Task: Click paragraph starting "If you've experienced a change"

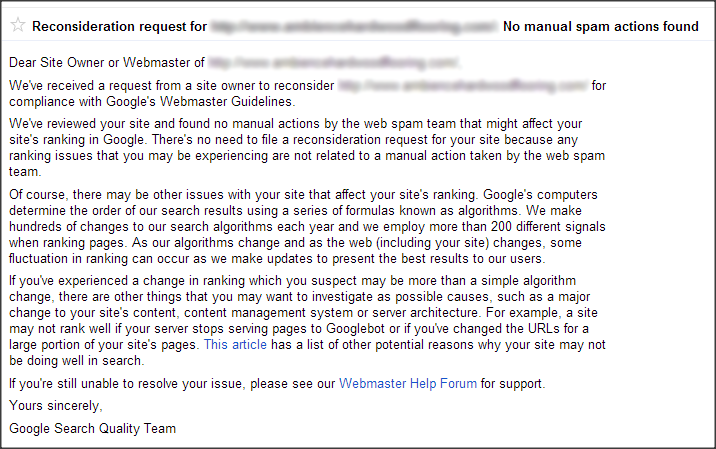Action: point(307,320)
